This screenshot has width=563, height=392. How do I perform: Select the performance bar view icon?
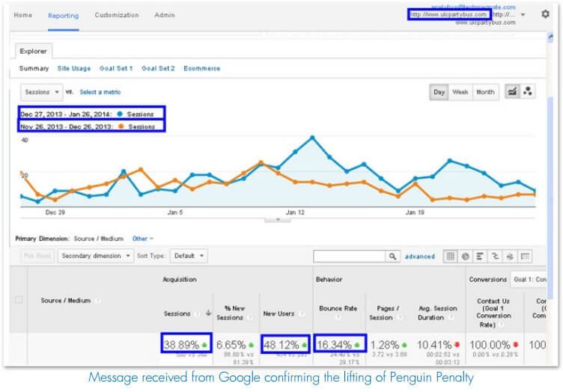481,256
